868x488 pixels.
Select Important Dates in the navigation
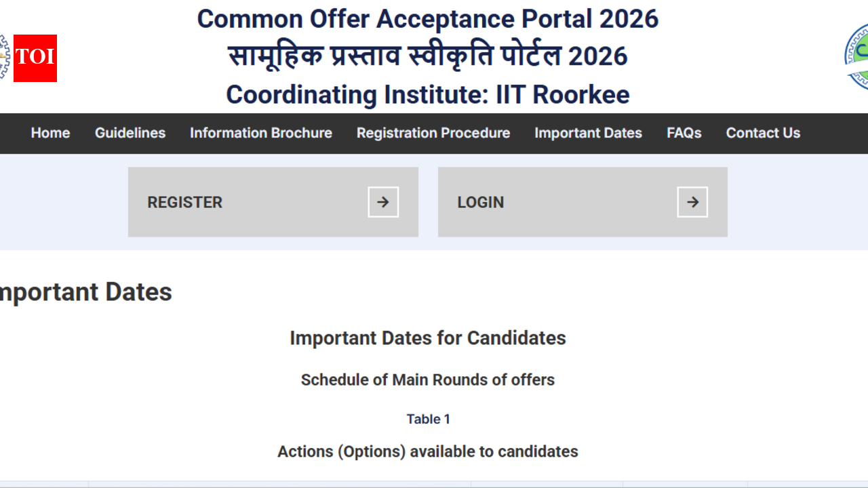[x=588, y=133]
